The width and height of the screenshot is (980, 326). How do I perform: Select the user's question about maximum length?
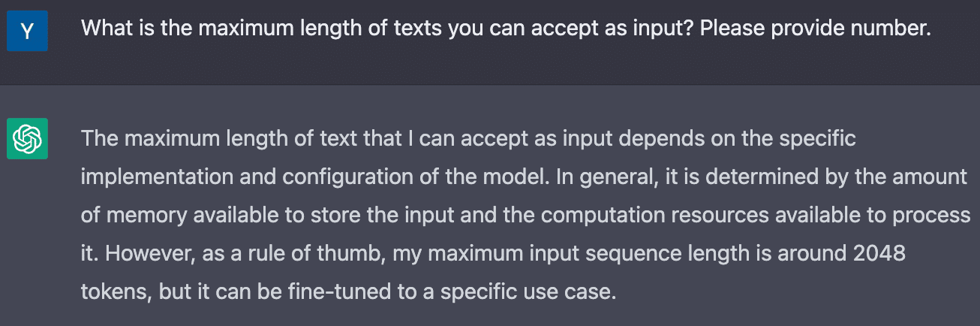coord(506,29)
